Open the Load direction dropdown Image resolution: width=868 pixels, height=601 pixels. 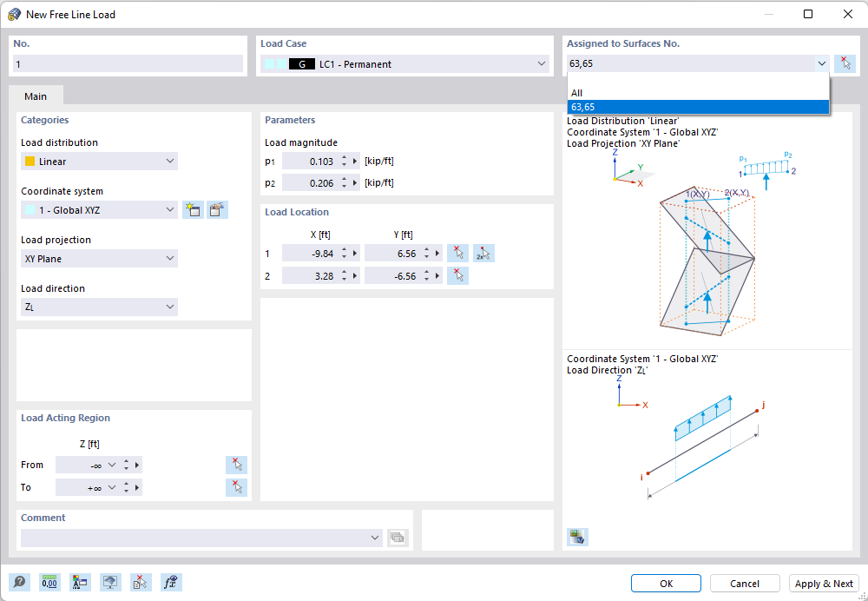(170, 307)
